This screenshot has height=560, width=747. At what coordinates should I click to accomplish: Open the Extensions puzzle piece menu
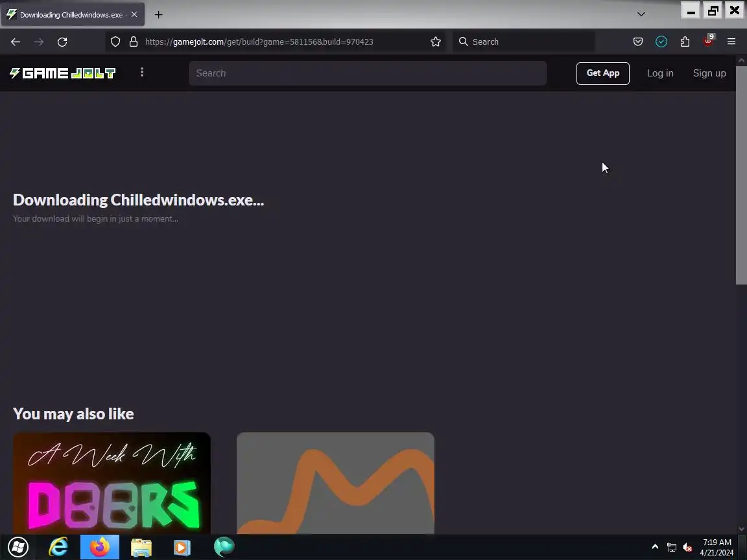point(685,42)
